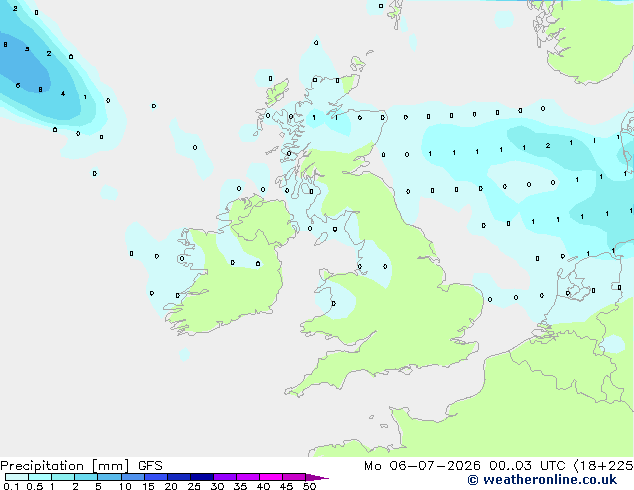This screenshot has width=634, height=490.
Task: Click the '0.5' legend scale label
Action: (x=34, y=486)
